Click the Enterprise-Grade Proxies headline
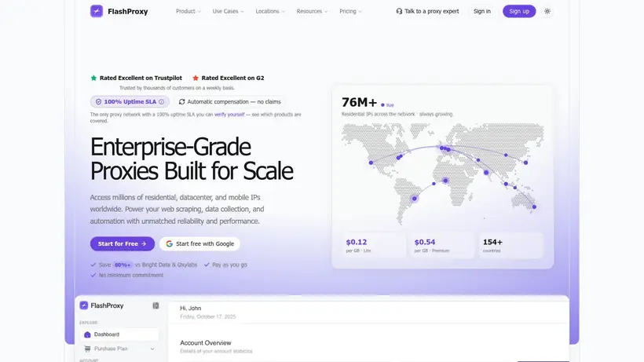 (x=192, y=159)
